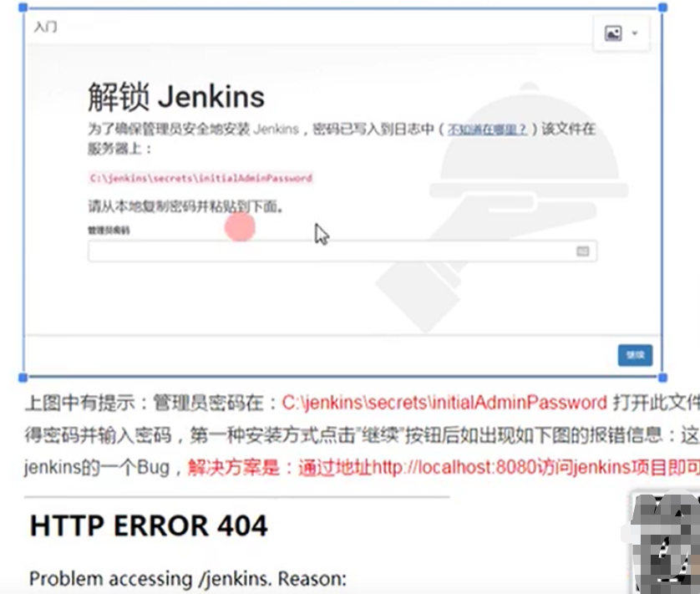Click the keyboard icon in password field
This screenshot has width=700, height=594.
tap(582, 251)
